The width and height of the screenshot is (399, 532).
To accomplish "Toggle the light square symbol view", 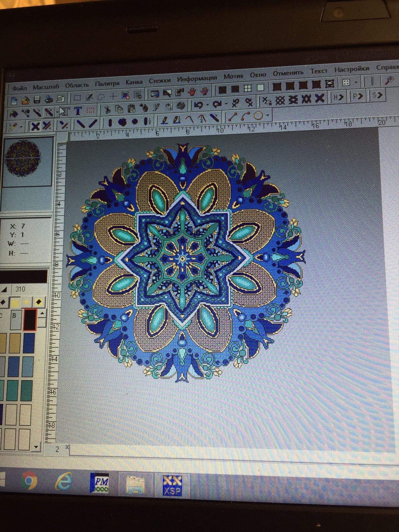I will click(x=261, y=88).
